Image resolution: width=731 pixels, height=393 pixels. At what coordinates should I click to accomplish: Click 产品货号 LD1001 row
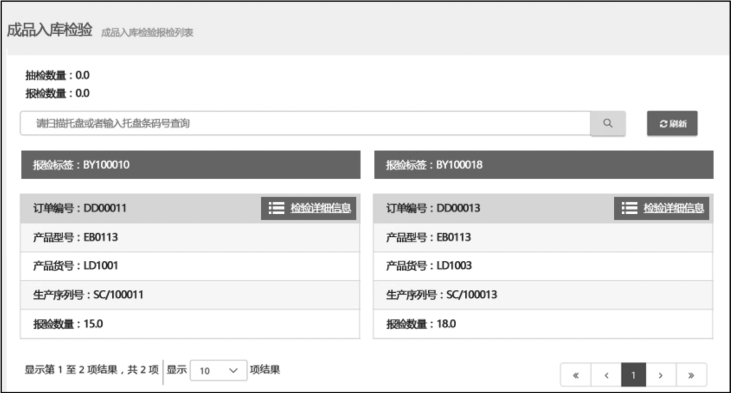[190, 266]
